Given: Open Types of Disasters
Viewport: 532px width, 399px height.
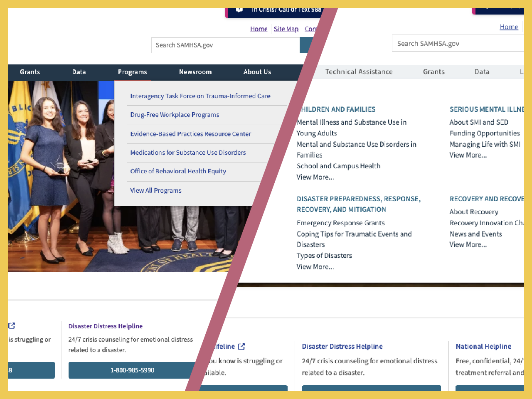Looking at the screenshot, I should click(x=324, y=256).
